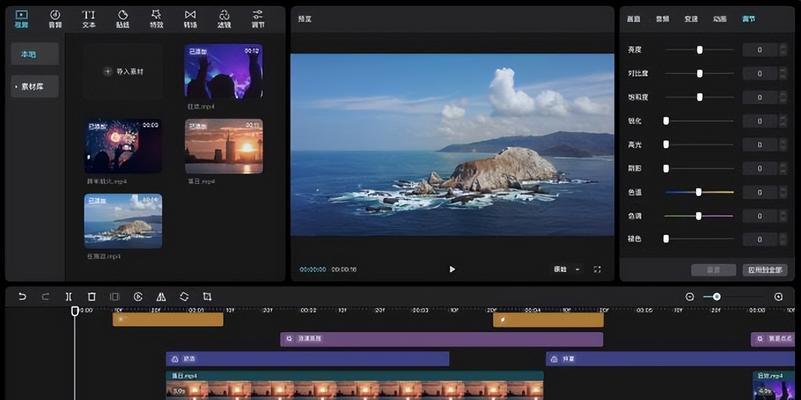Viewport: 801px width, 400px height.
Task: Click the Contrast (对比度) slider handle
Action: pos(700,74)
